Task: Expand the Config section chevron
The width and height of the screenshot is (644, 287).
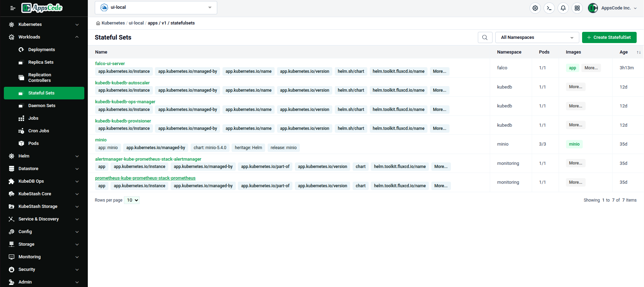Action: pyautogui.click(x=77, y=232)
